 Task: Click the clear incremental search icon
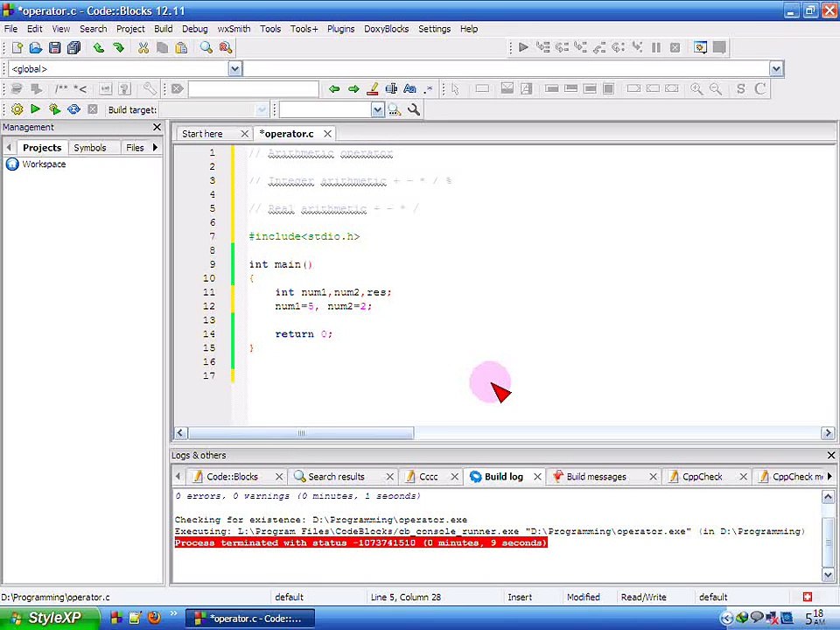pos(178,89)
